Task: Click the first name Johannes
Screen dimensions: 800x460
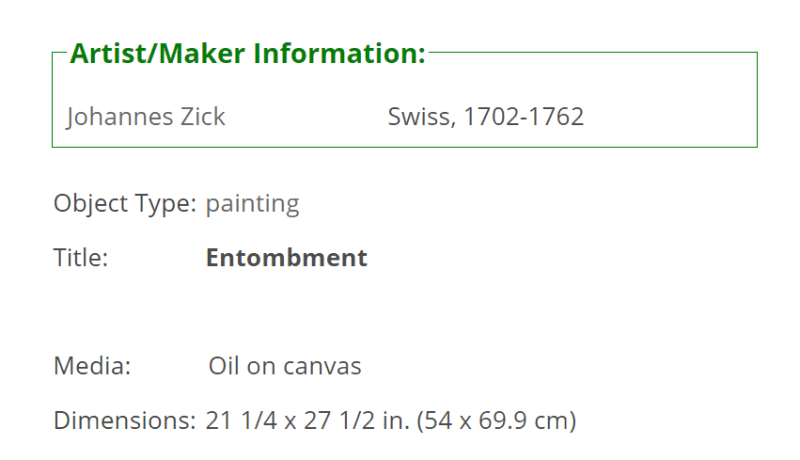Action: [x=120, y=117]
